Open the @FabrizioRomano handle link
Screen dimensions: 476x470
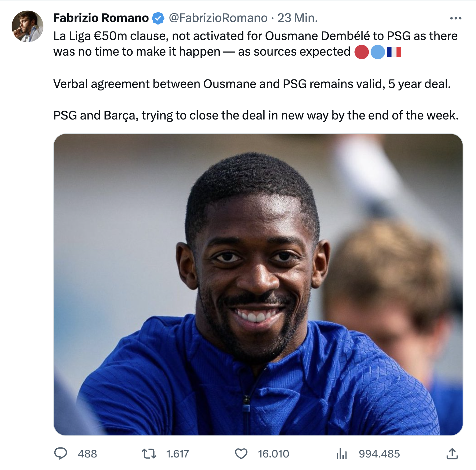coord(218,18)
